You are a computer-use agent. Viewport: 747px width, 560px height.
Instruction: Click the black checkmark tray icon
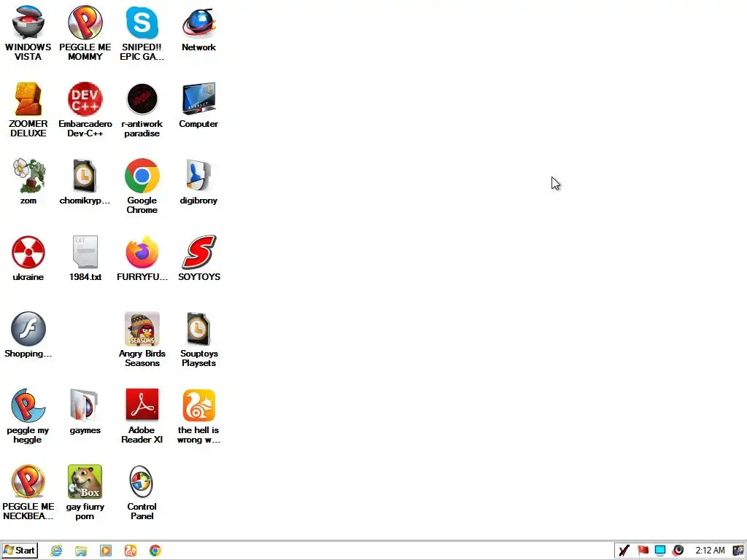(x=624, y=551)
